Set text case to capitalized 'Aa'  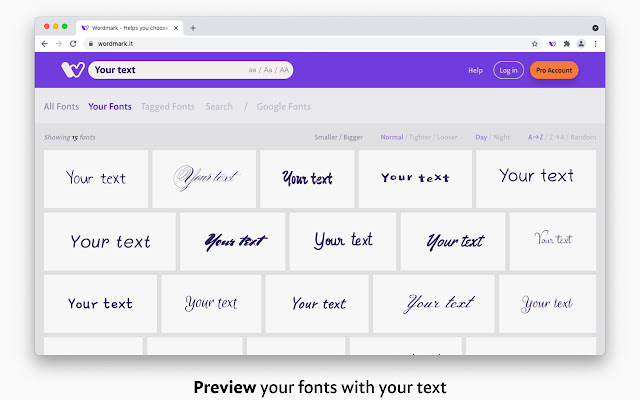(x=268, y=70)
